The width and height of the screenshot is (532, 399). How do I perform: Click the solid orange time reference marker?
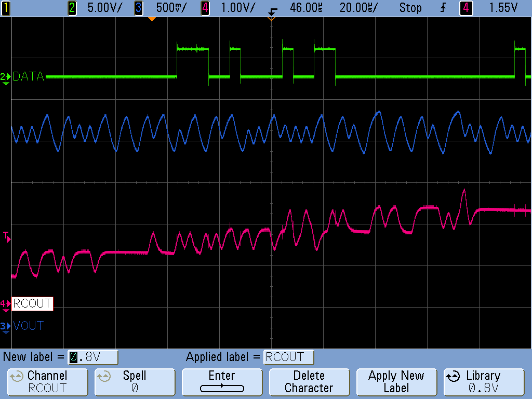pos(152,19)
